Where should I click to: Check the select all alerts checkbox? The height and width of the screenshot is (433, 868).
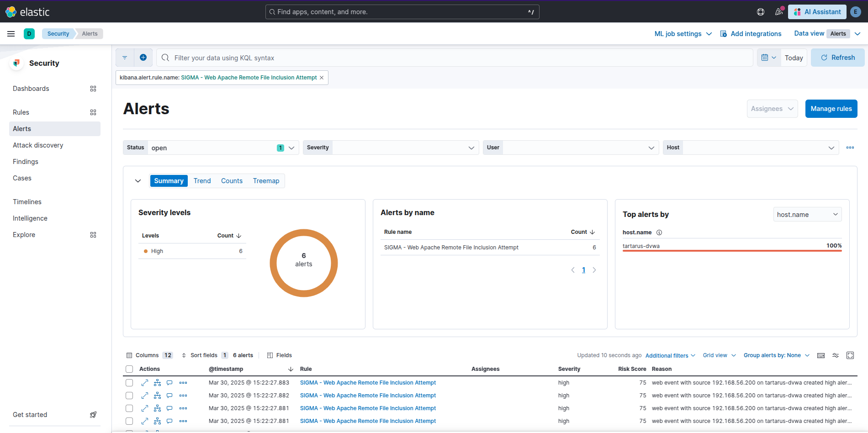129,369
